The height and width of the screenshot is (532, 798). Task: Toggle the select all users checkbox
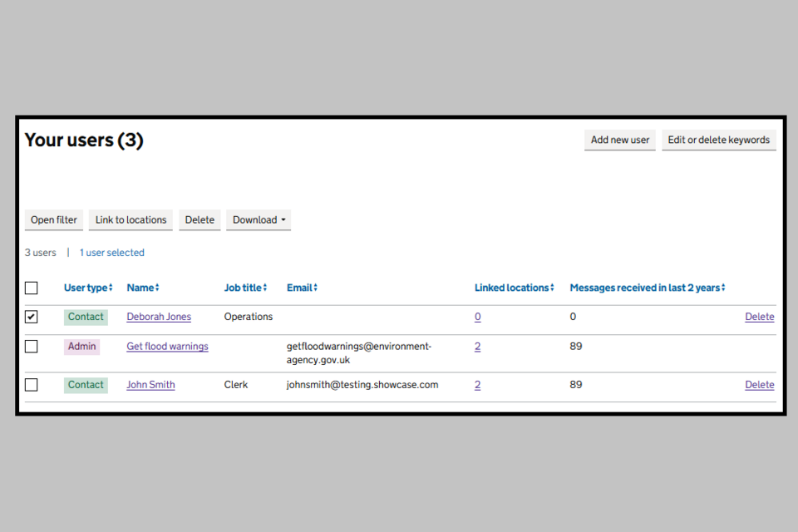coord(32,288)
